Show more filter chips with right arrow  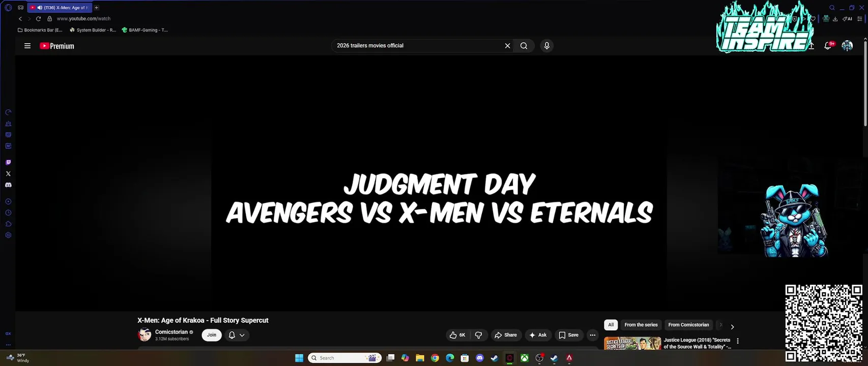[x=732, y=327]
